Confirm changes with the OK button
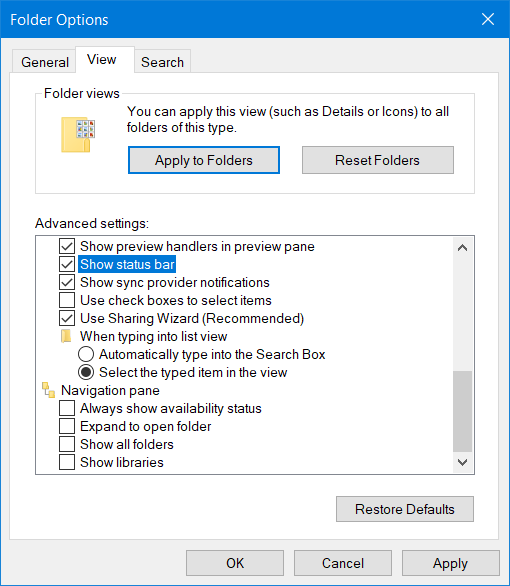The height and width of the screenshot is (586, 510). point(235,563)
